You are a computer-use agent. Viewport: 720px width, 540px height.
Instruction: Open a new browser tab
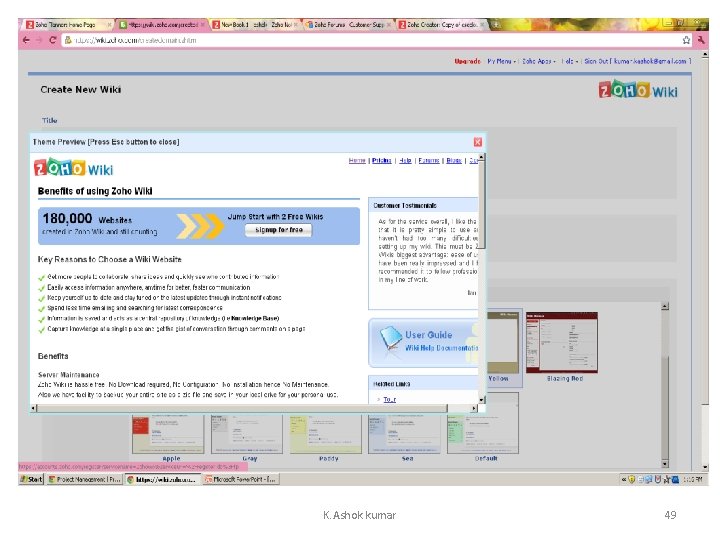495,24
